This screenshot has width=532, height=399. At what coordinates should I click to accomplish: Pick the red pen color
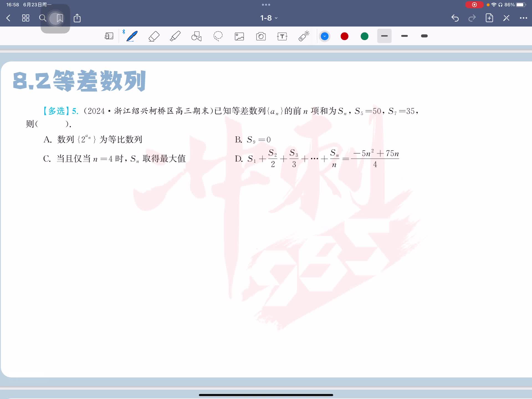[344, 36]
